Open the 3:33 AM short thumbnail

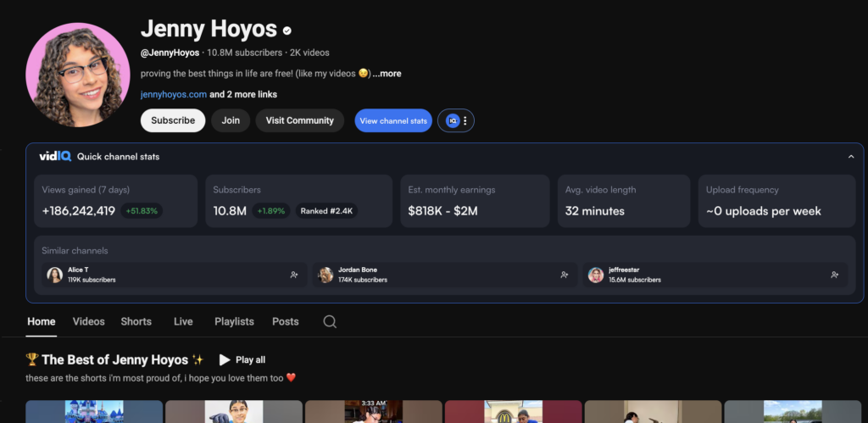(374, 411)
